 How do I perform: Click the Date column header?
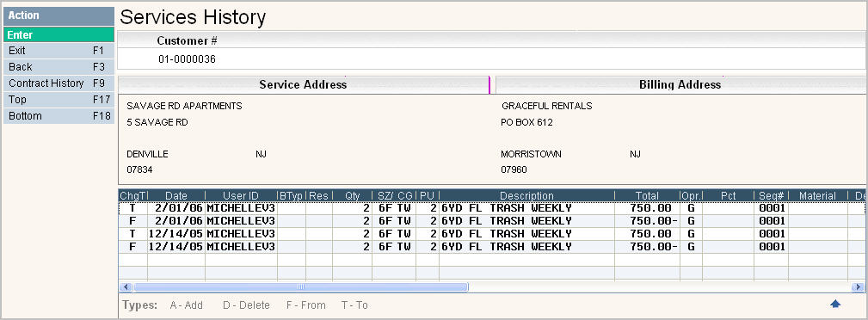(176, 196)
